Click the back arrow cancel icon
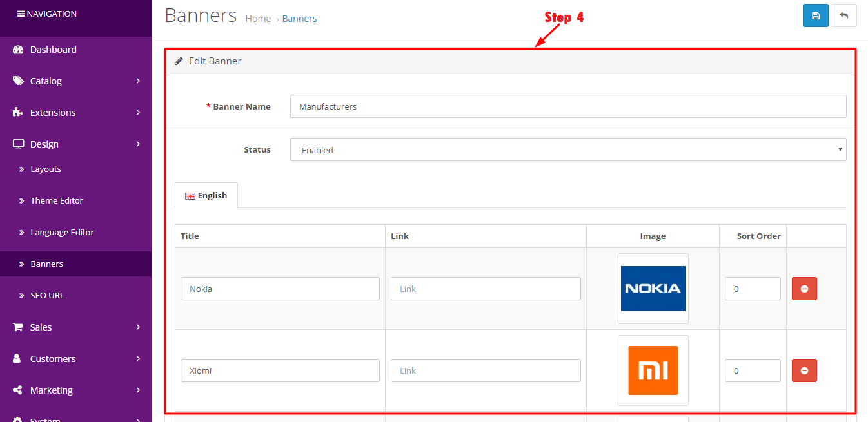868x422 pixels. (x=843, y=15)
